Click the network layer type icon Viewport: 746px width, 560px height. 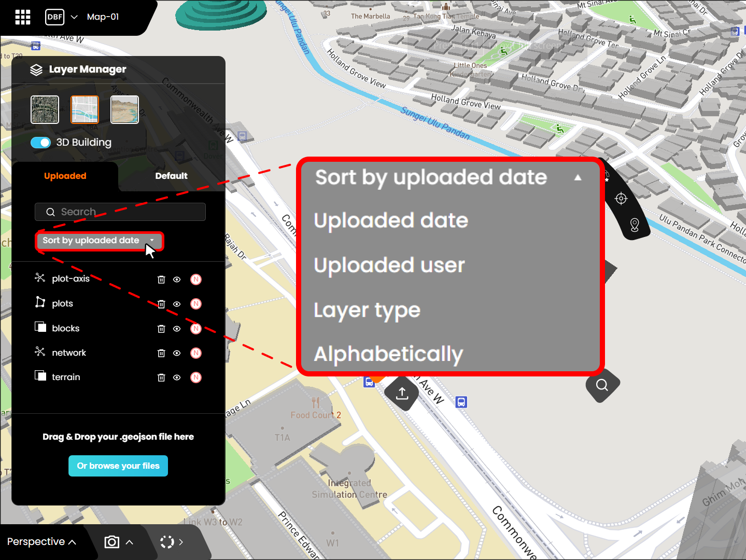[x=40, y=352]
